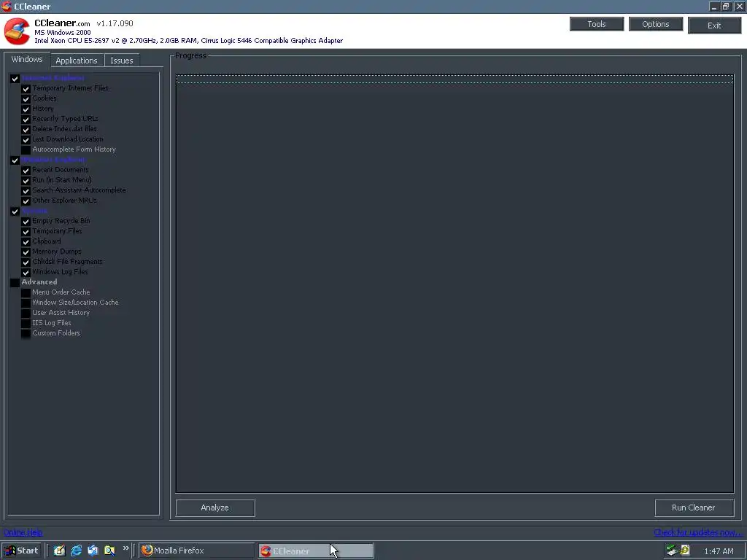Click the fourth quick launch icon with magnifier

[109, 551]
